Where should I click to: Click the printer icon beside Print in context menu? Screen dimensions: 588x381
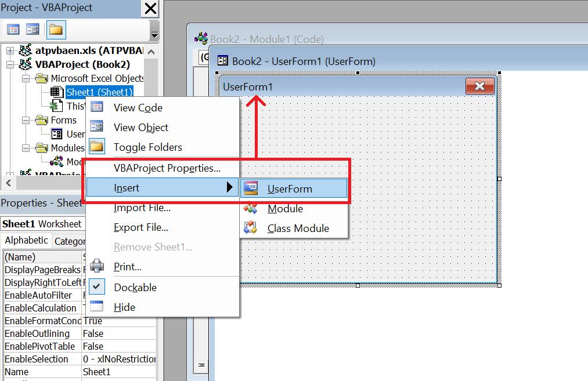coord(96,267)
